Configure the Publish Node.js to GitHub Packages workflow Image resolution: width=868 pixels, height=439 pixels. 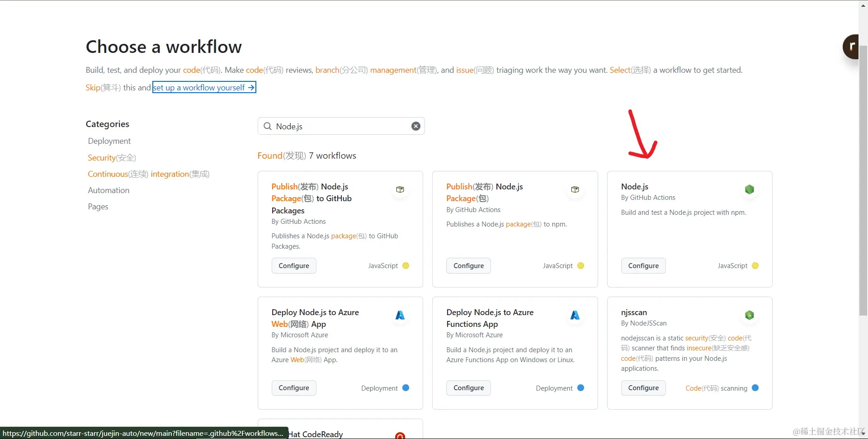[x=294, y=266]
